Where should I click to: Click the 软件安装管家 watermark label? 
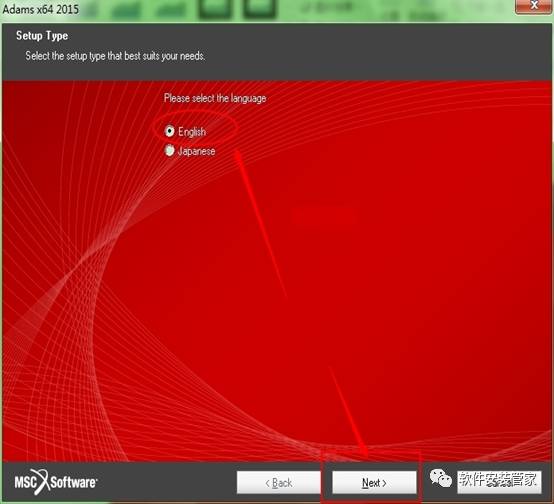point(499,481)
